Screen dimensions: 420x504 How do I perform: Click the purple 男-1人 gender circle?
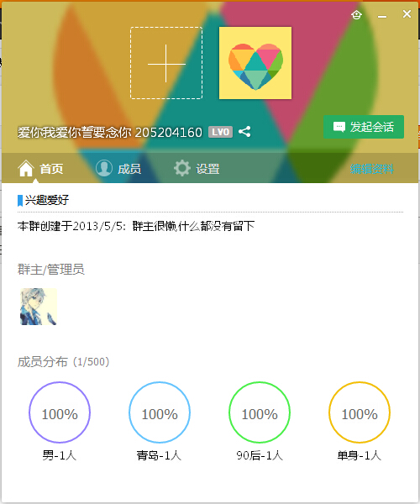(x=60, y=412)
